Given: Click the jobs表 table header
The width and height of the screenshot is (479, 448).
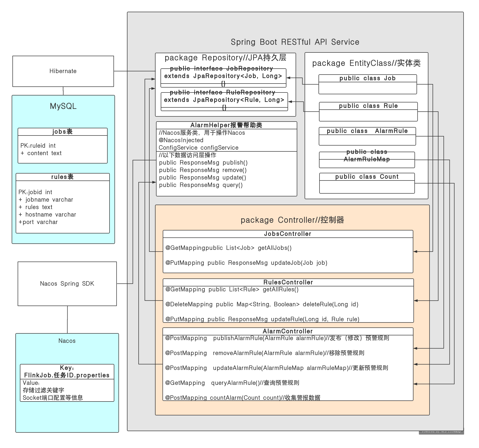Looking at the screenshot, I should click(62, 132).
